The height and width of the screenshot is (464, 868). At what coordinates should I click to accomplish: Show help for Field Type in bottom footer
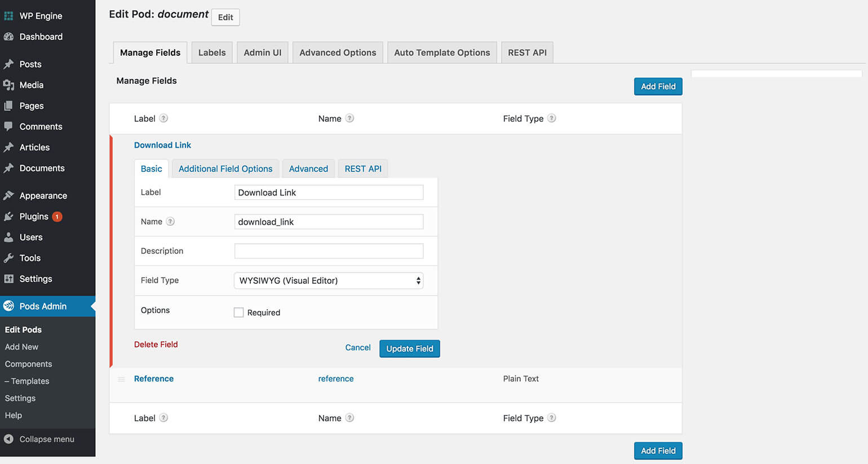(x=552, y=418)
